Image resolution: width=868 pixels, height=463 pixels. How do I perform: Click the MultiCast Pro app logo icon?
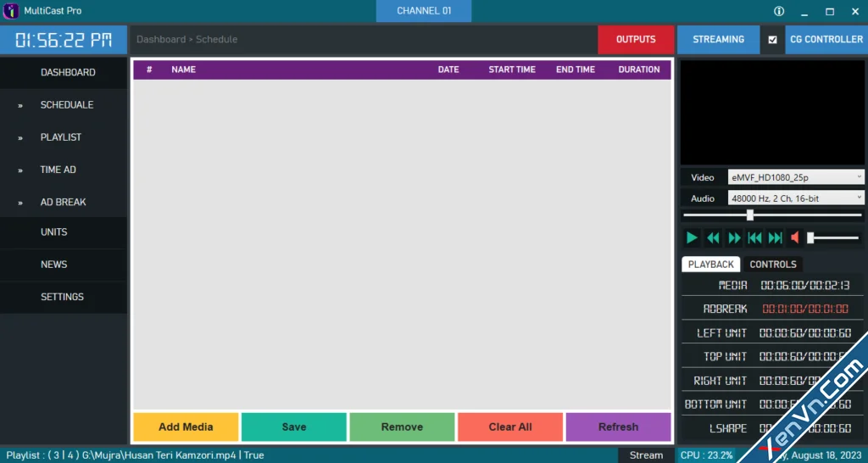pyautogui.click(x=10, y=11)
